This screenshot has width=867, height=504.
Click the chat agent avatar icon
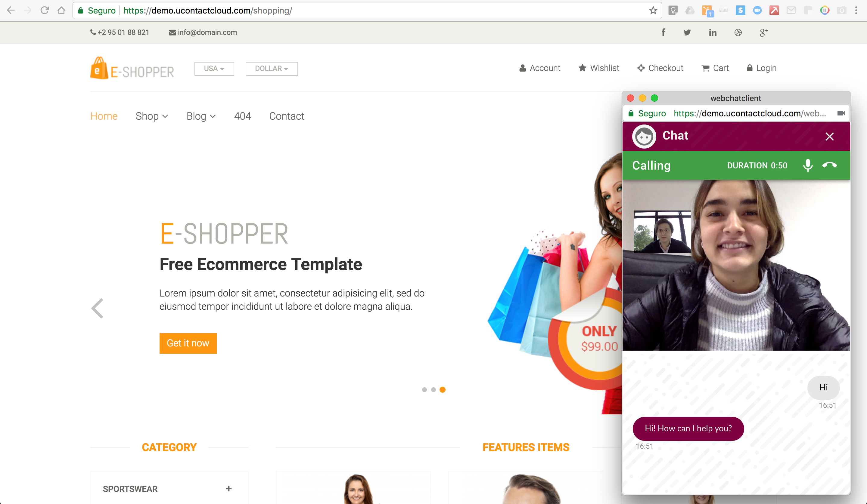pos(644,137)
